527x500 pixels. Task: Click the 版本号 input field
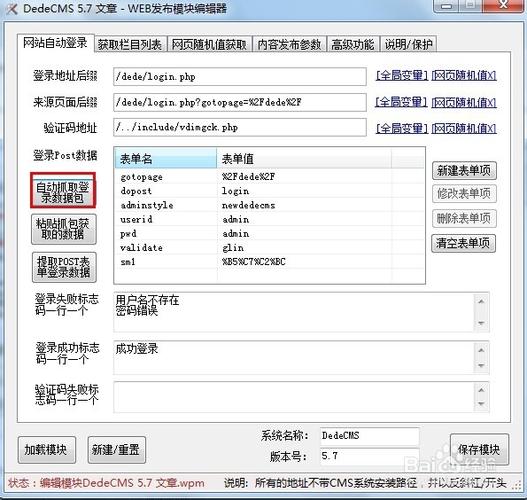coord(369,456)
